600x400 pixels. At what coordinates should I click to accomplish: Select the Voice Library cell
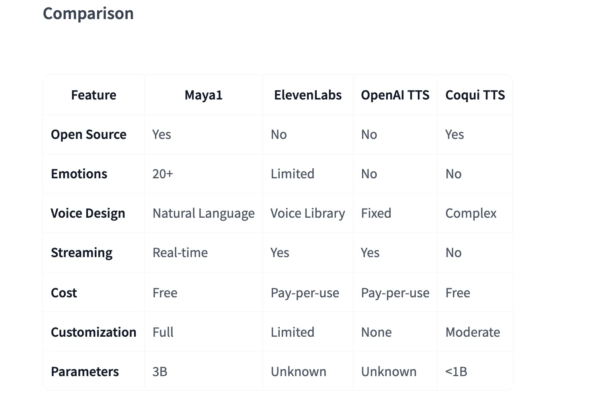tap(307, 213)
